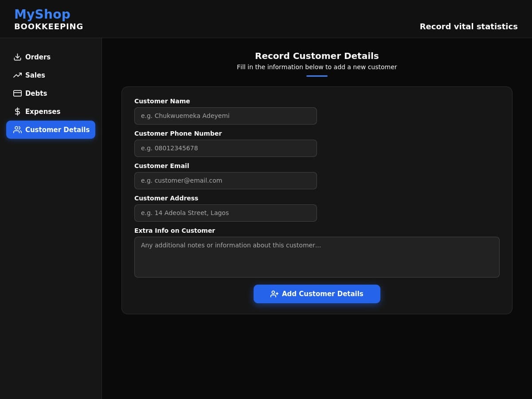Click the Sales trending-arrow icon
The width and height of the screenshot is (532, 399).
click(17, 75)
